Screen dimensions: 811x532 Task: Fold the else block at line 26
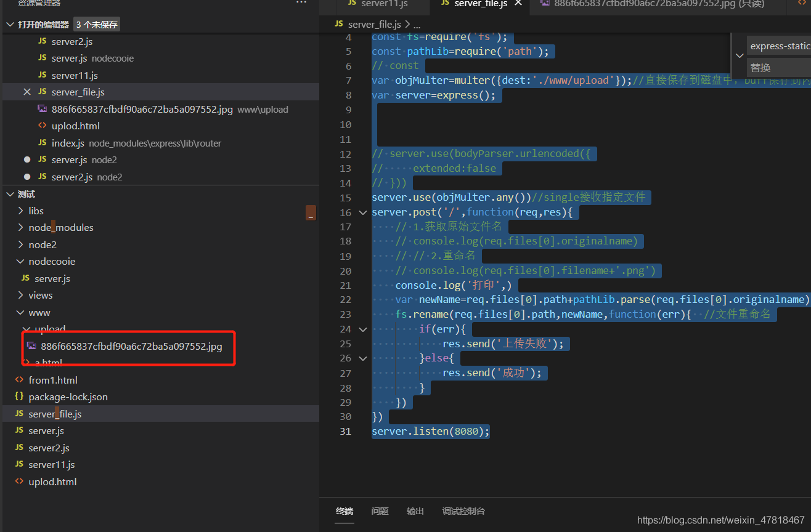363,358
